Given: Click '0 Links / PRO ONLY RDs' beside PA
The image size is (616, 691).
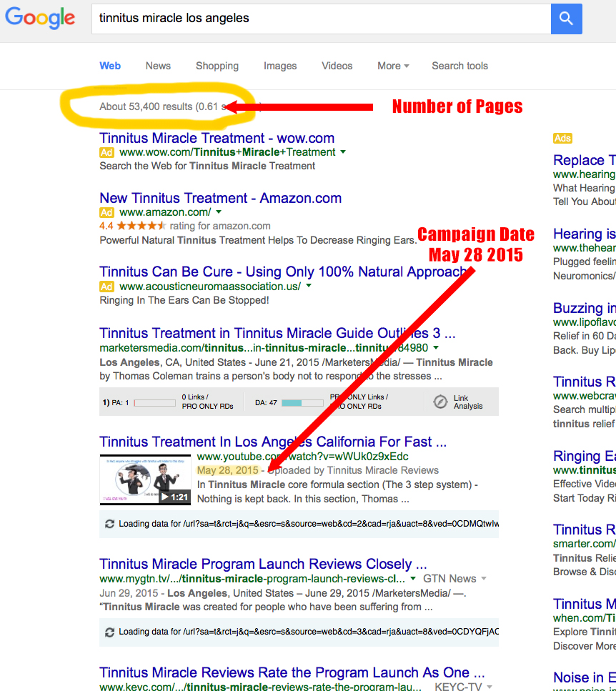Looking at the screenshot, I should coord(207,402).
